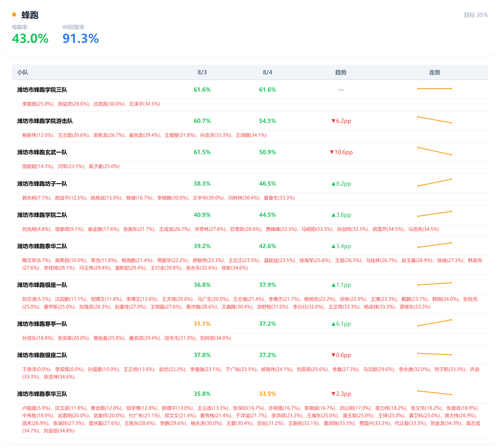Screen dimensions: 500x448
Task: Click the ▼10.6pp trend indicator
Action: click(341, 152)
